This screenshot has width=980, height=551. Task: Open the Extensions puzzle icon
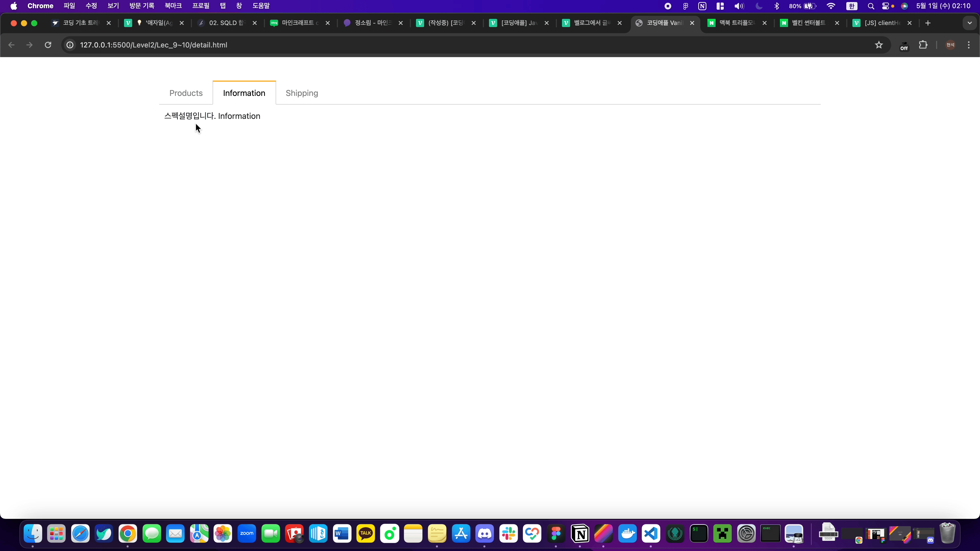click(923, 45)
